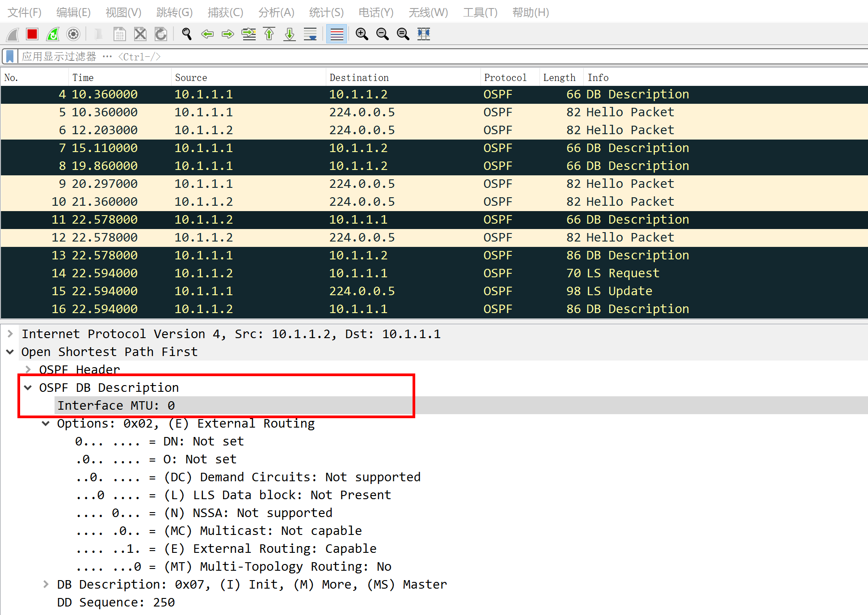Select packet 14 LS Request row
The image size is (868, 615).
pyautogui.click(x=358, y=273)
